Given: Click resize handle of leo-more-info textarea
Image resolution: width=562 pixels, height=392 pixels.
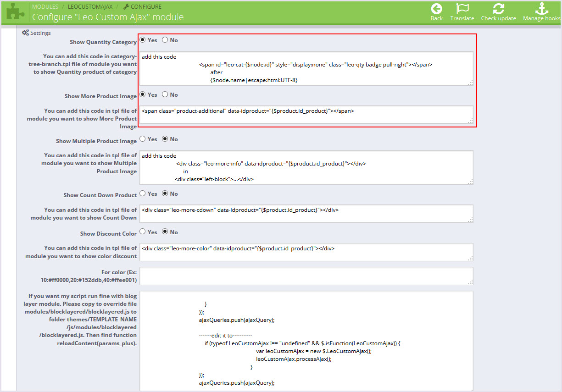Looking at the screenshot, I should [470, 182].
